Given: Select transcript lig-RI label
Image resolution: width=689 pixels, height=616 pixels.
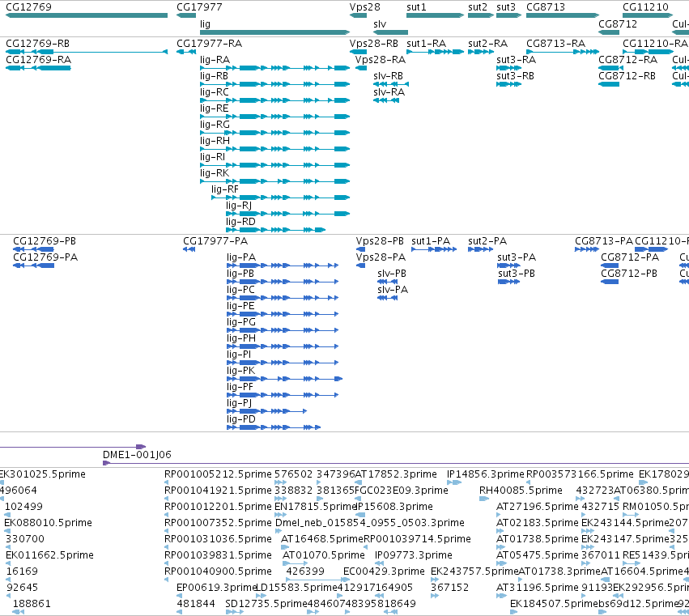Looking at the screenshot, I should tap(212, 157).
